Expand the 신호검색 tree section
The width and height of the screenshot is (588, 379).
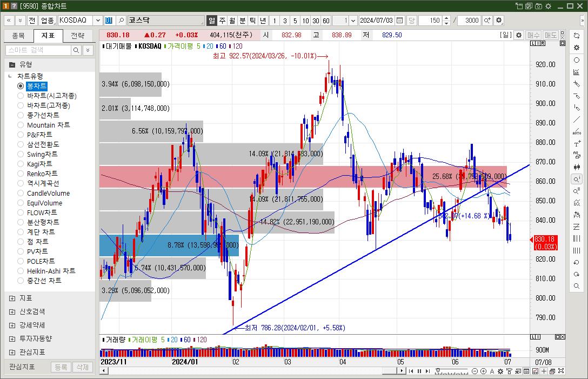pos(12,312)
